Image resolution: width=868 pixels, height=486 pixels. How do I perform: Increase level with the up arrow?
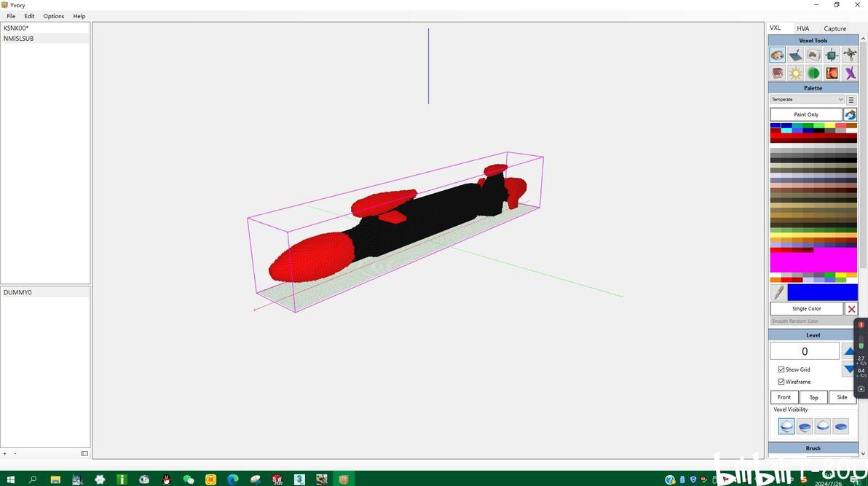(x=848, y=351)
